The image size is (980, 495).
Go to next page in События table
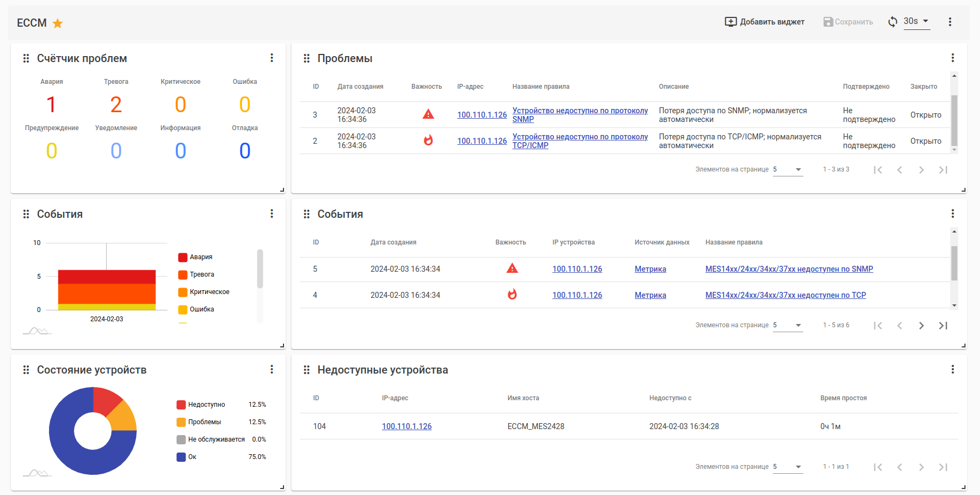[921, 326]
